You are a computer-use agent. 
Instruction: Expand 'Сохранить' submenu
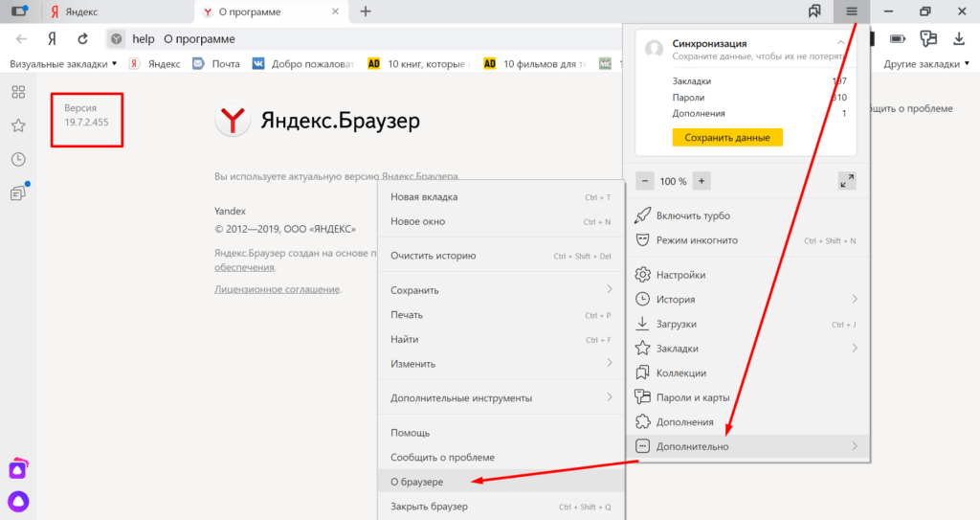click(501, 290)
